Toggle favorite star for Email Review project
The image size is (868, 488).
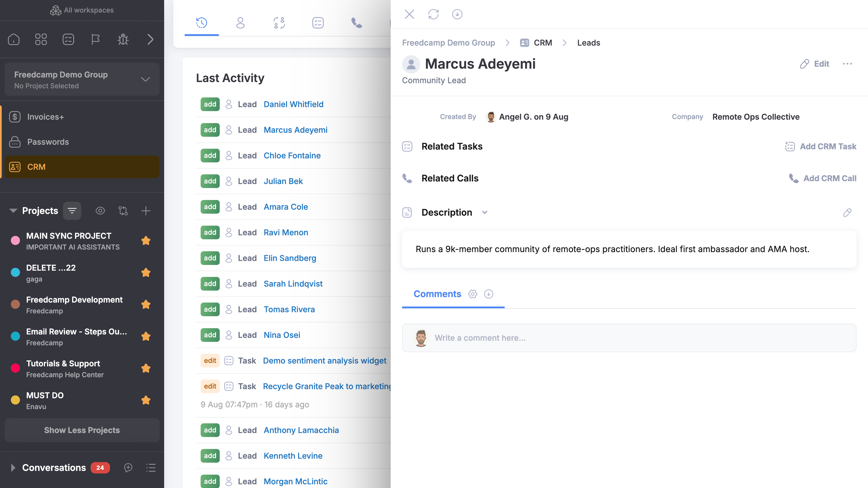click(x=146, y=336)
